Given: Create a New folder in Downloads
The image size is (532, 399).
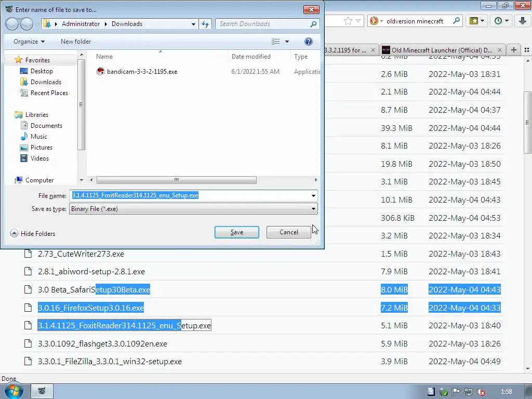Looking at the screenshot, I should [x=76, y=42].
